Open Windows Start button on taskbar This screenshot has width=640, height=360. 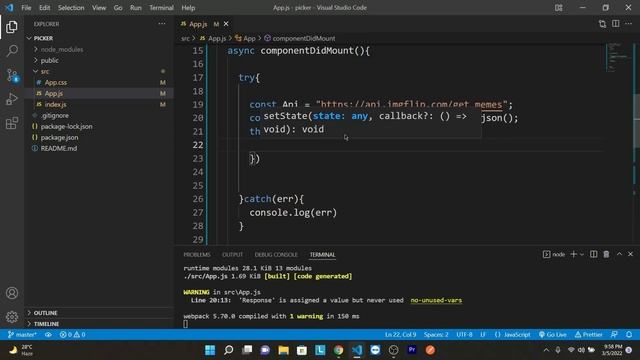pyautogui.click(x=210, y=350)
